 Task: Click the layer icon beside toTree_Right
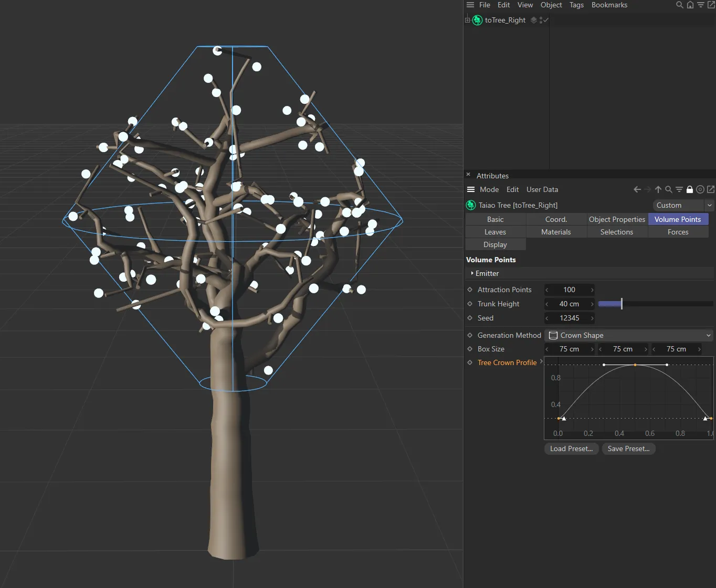click(534, 20)
